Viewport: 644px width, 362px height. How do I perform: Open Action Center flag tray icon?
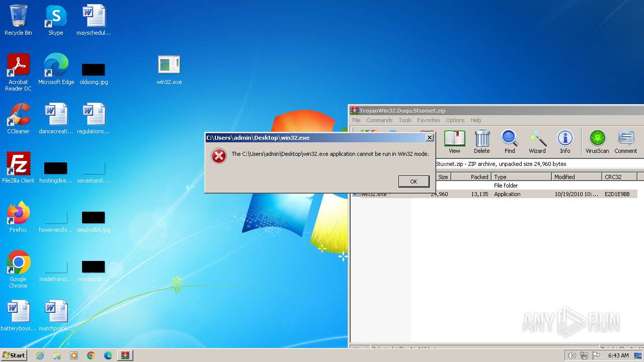(597, 355)
